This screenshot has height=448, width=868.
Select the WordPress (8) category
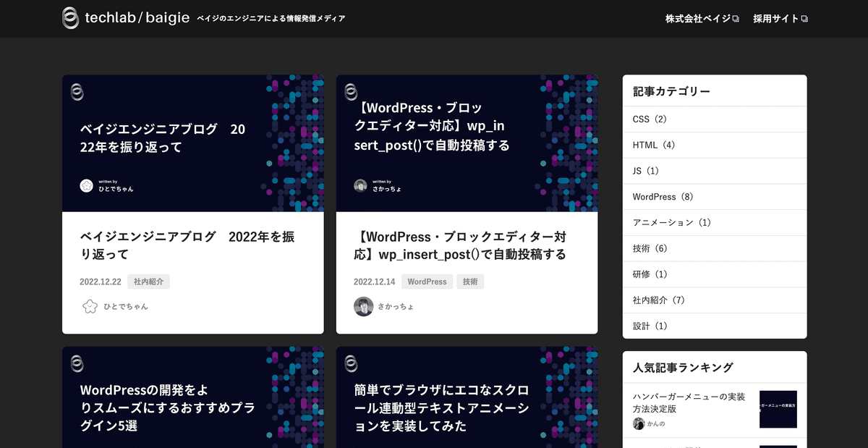coord(663,197)
